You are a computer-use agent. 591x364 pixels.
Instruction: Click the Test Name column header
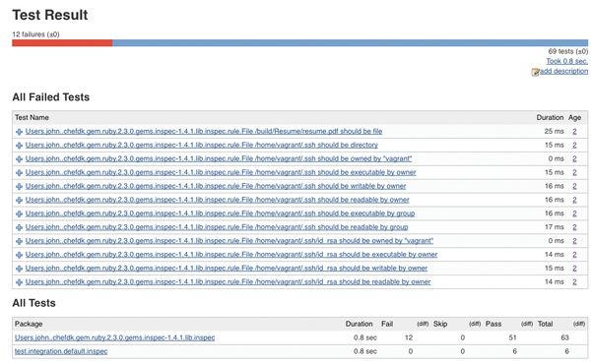pyautogui.click(x=32, y=117)
